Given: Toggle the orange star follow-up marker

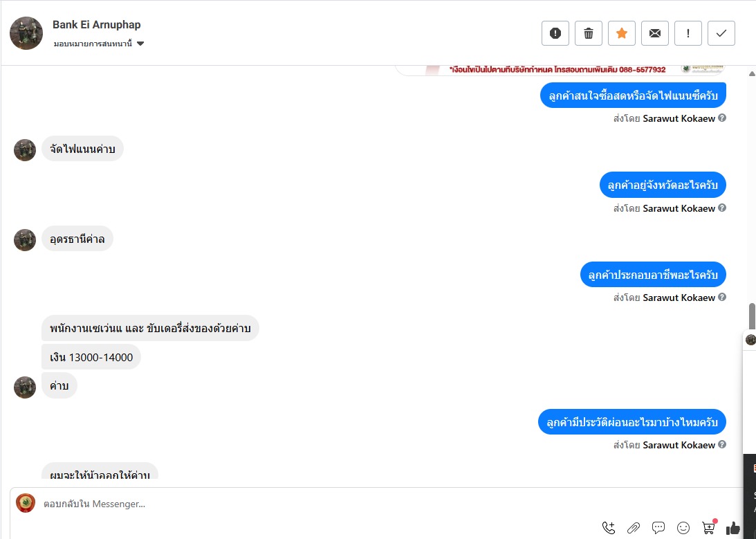Looking at the screenshot, I should coord(622,33).
